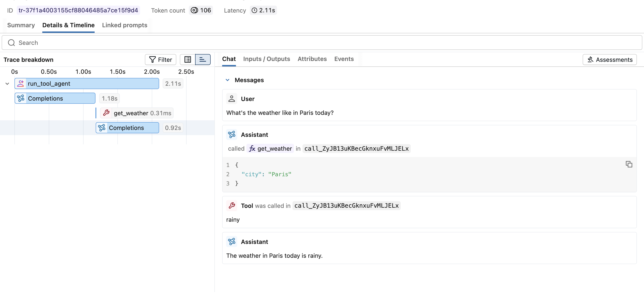This screenshot has width=644, height=298.
Task: Click the get_weather wrench icon in the trace
Action: [107, 113]
